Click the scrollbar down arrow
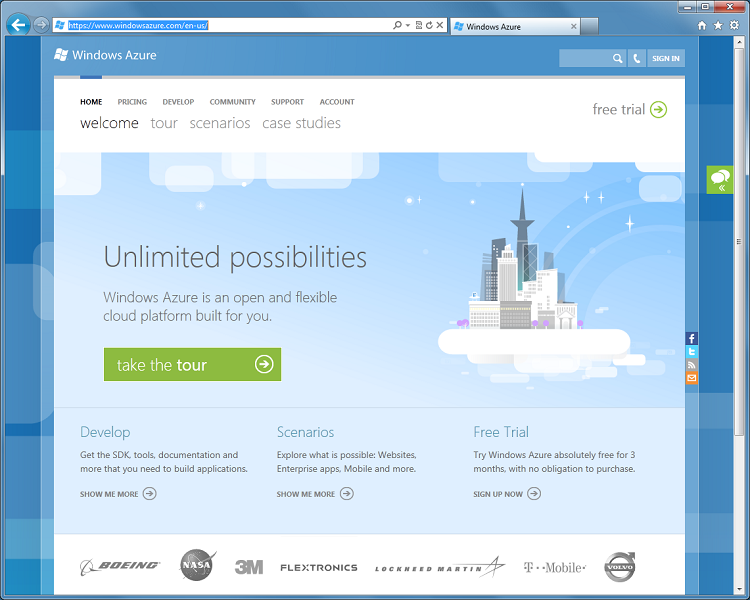Image resolution: width=750 pixels, height=600 pixels. coord(739,589)
